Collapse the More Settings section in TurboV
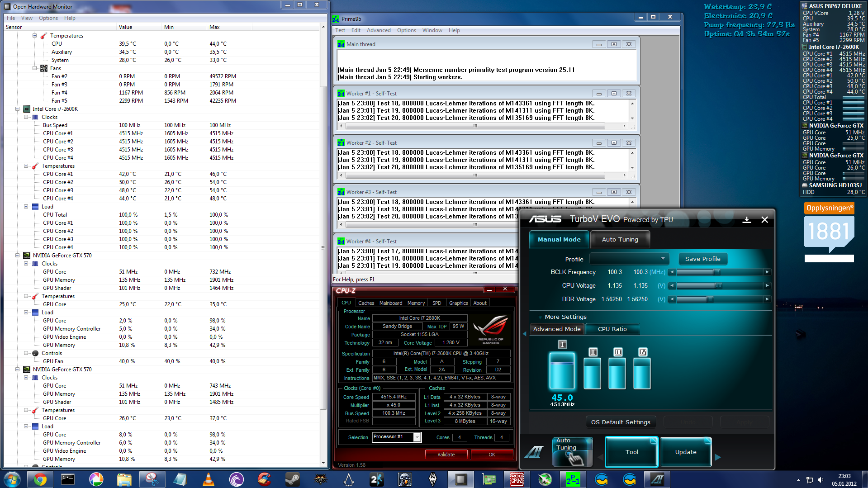 (565, 317)
